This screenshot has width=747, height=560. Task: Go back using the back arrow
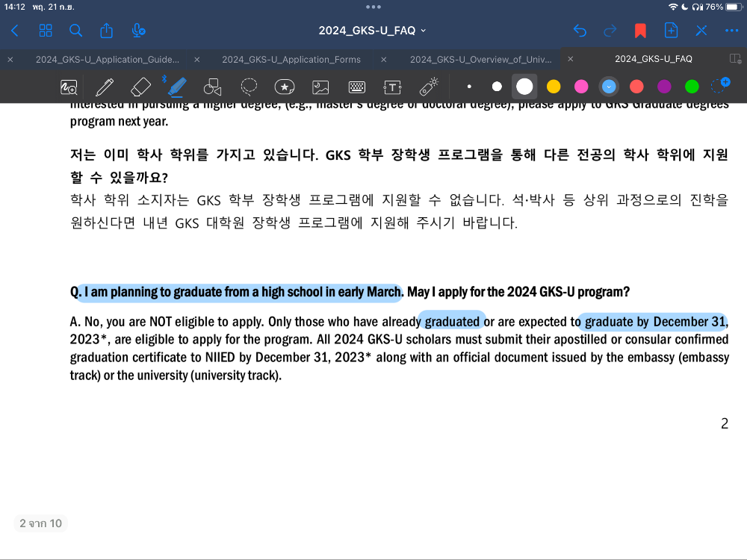(x=15, y=31)
